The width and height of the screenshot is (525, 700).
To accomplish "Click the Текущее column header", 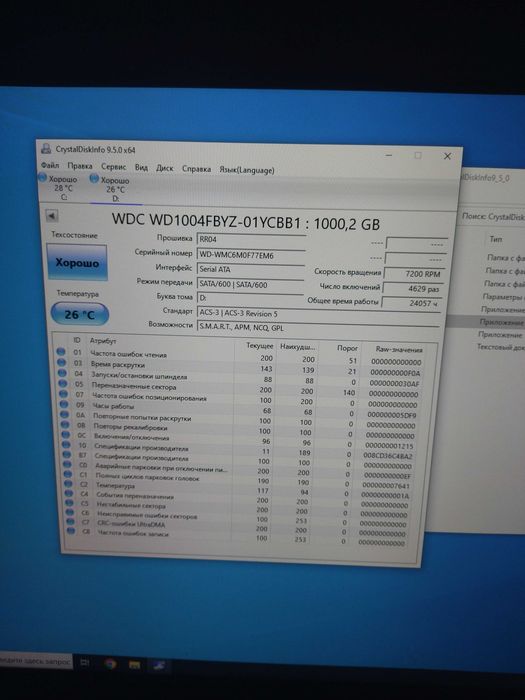I will [259, 346].
